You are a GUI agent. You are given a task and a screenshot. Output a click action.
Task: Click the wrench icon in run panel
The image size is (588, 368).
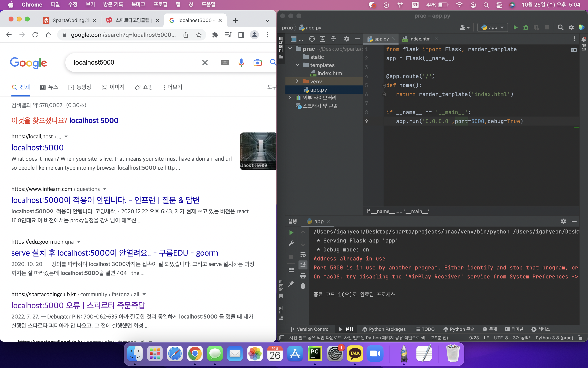291,243
